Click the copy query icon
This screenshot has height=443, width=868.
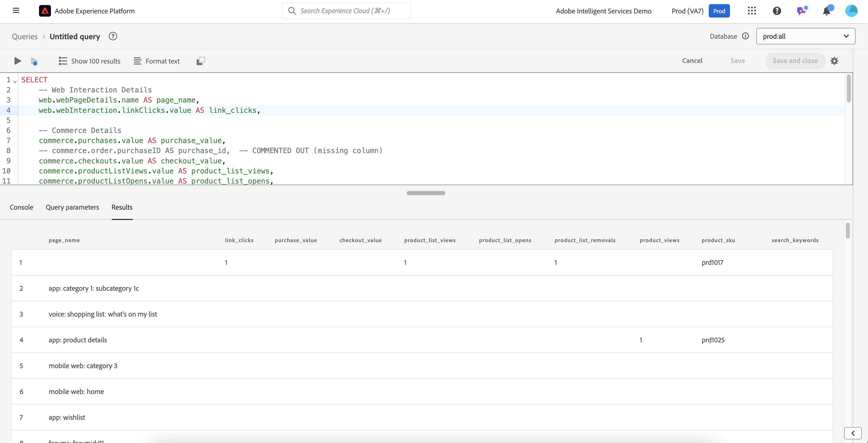pos(201,61)
